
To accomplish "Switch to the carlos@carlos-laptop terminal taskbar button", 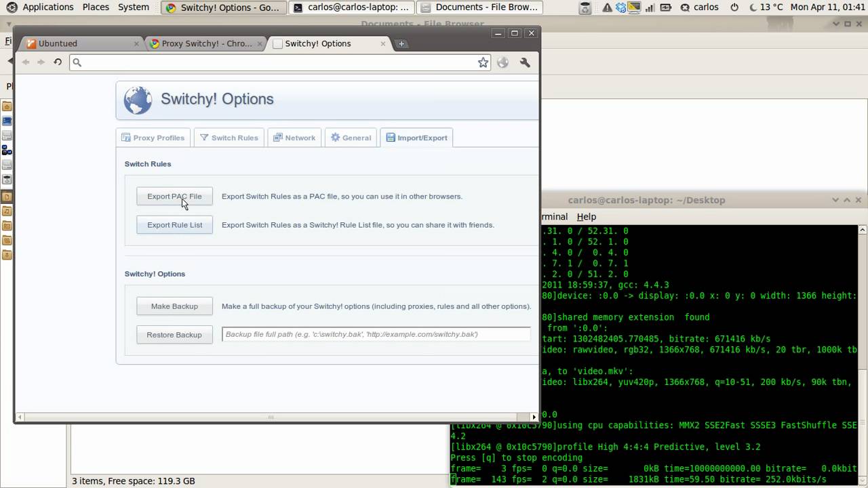I will click(x=351, y=7).
